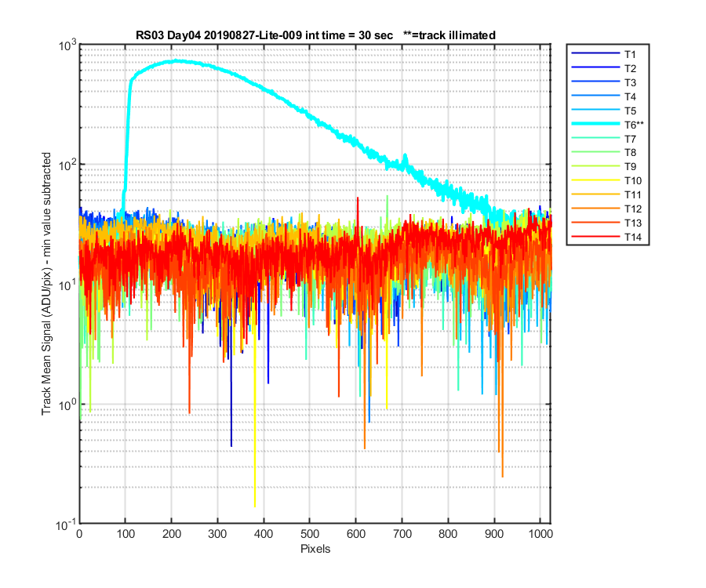
Task: Click the 10^0 y-axis tick label
Action: pos(67,404)
